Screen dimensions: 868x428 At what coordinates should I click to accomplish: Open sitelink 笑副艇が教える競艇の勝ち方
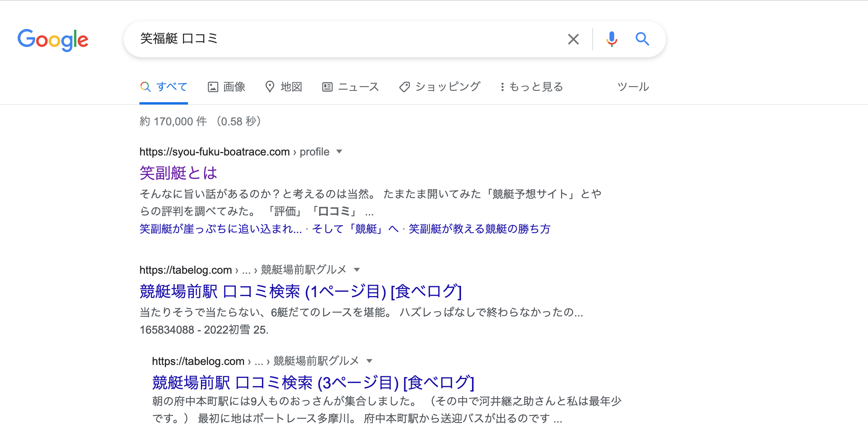point(479,229)
